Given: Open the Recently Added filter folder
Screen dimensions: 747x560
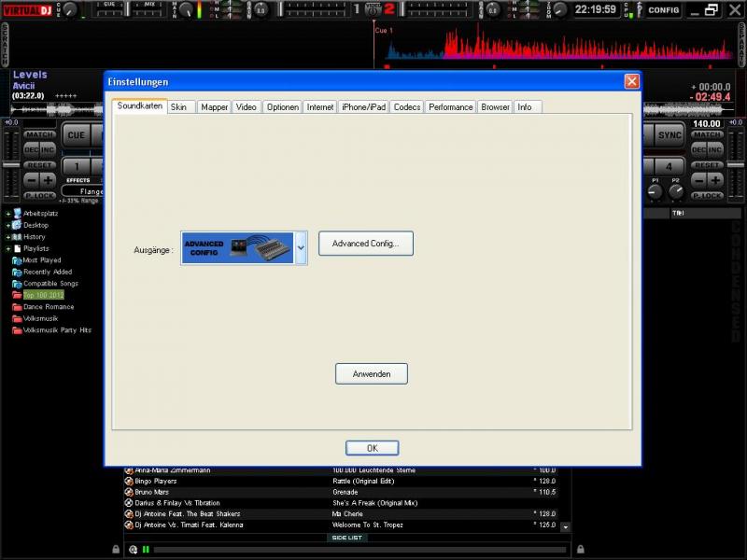Looking at the screenshot, I should pyautogui.click(x=42, y=272).
